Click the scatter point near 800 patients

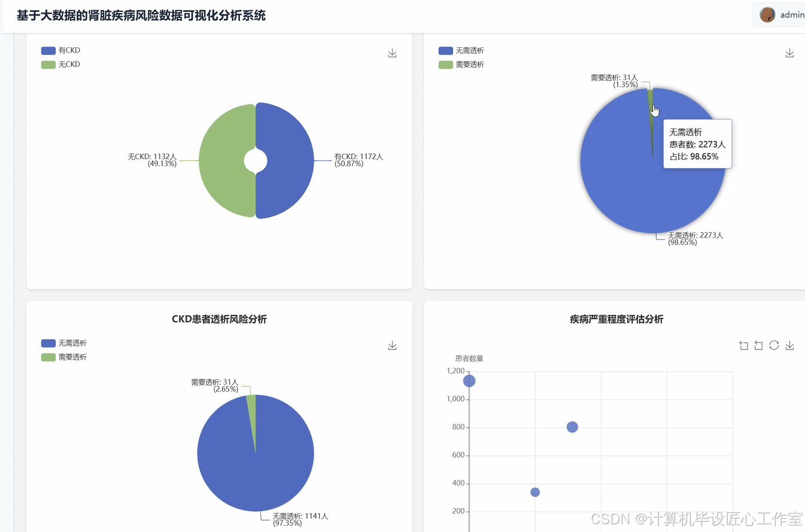click(572, 427)
